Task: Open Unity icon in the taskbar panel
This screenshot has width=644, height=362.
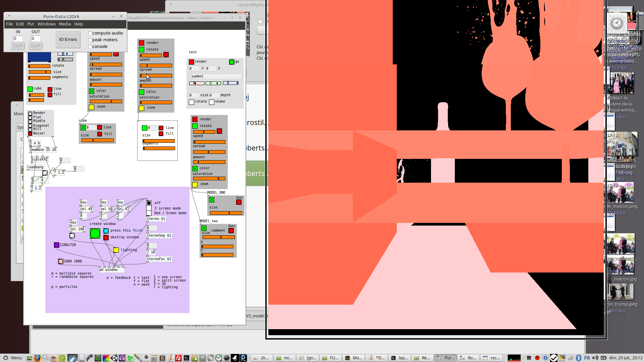Action: coord(114,358)
